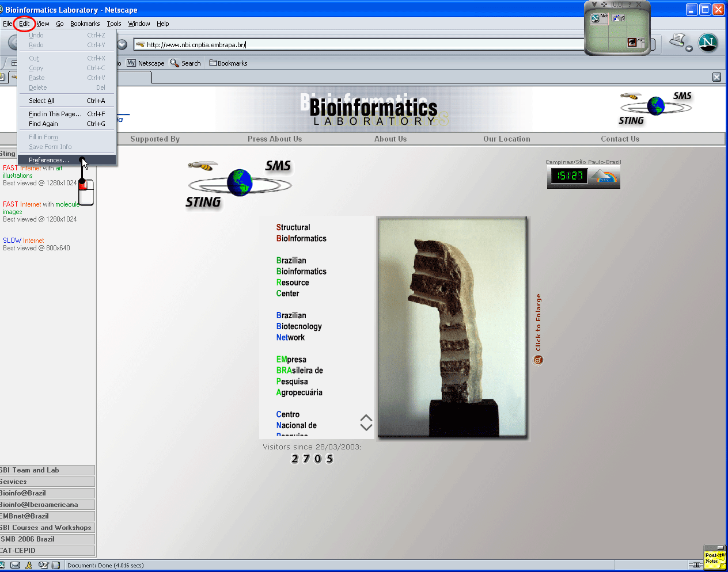Image resolution: width=728 pixels, height=572 pixels.
Task: Click the Search magnifier in personal toolbar
Action: coord(175,63)
